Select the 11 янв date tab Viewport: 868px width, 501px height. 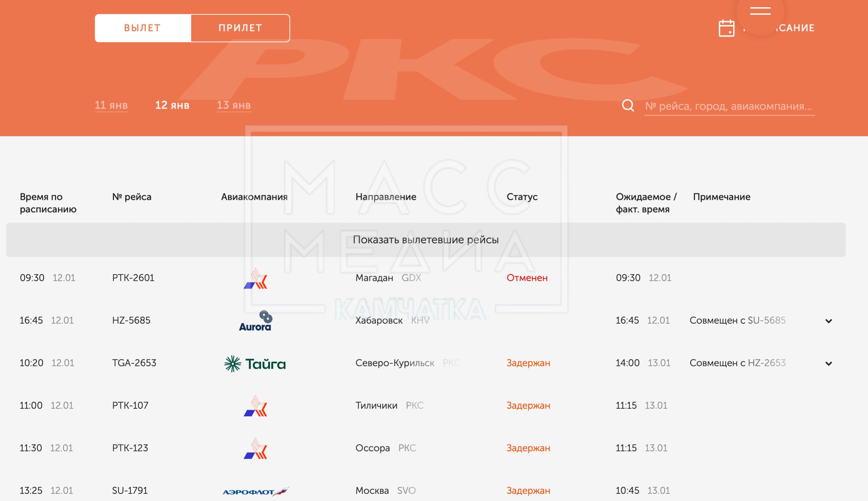tap(111, 105)
